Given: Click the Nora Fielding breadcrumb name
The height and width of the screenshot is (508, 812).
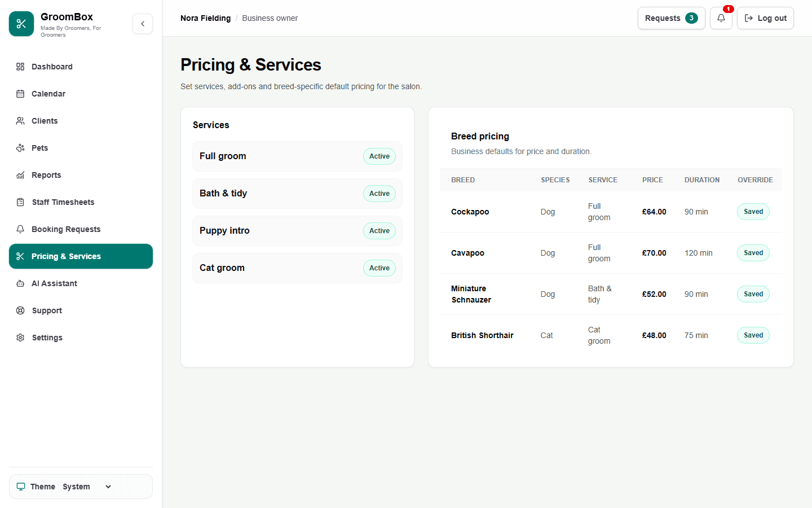Looking at the screenshot, I should tap(206, 18).
